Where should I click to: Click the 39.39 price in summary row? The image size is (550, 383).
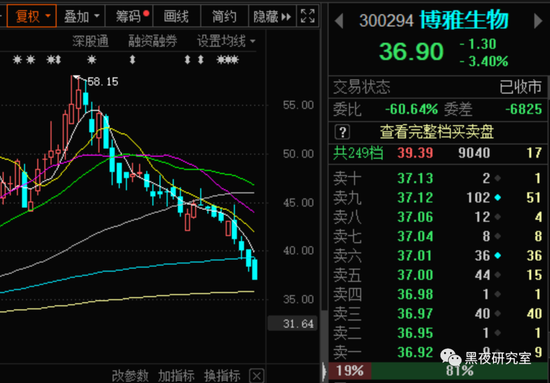click(x=415, y=153)
